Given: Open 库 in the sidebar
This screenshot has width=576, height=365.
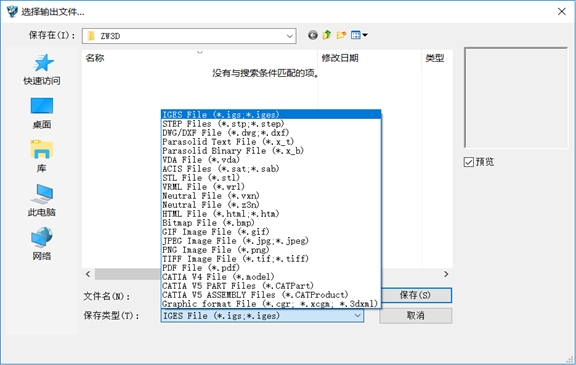Looking at the screenshot, I should [x=42, y=156].
